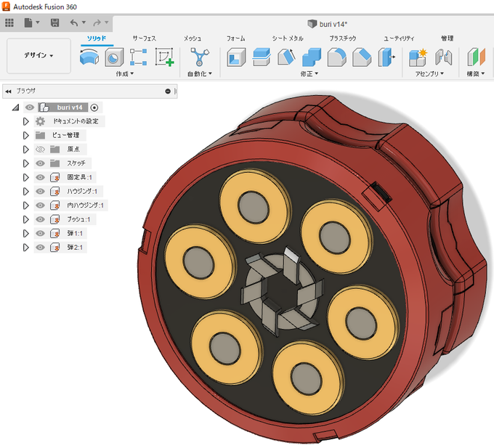
Task: Open the File menu icon
Action: tap(28, 23)
